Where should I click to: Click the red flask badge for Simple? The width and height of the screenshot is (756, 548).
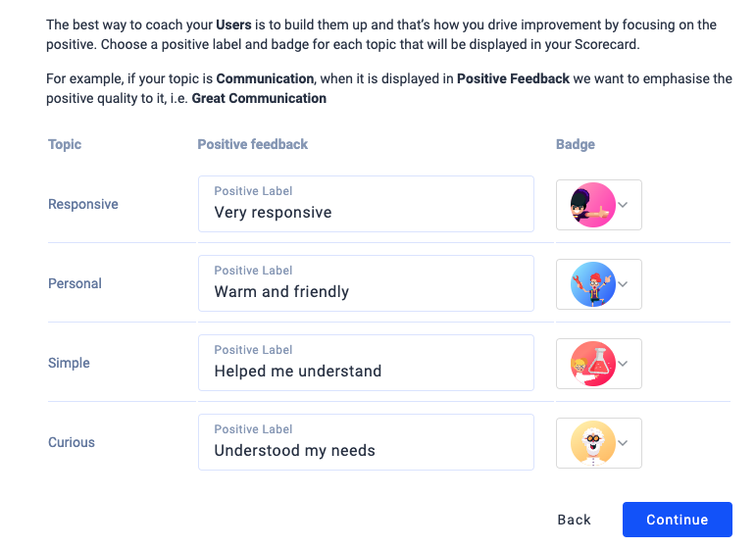click(592, 364)
